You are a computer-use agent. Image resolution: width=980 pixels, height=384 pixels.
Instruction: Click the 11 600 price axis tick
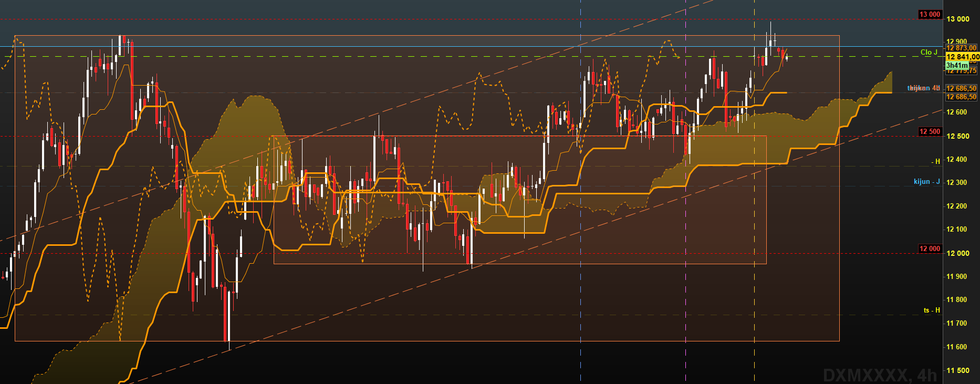click(x=957, y=347)
